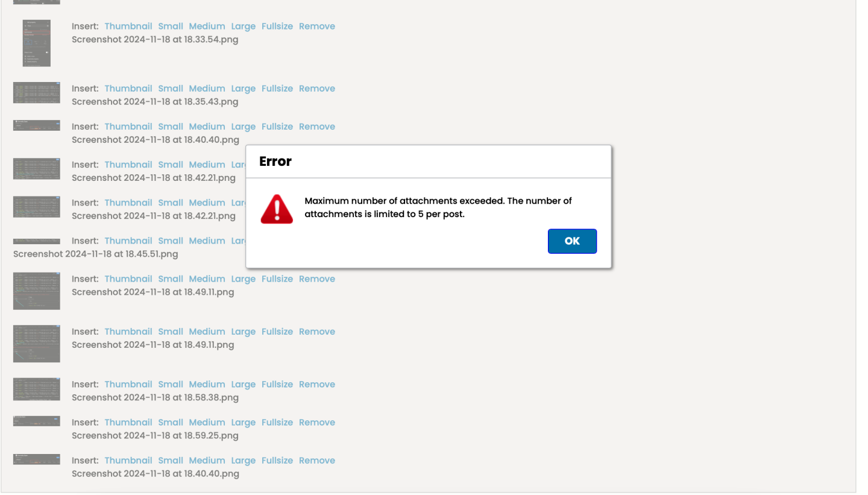Image resolution: width=868 pixels, height=495 pixels.
Task: Remove the Screenshot 18.33.54 attachment
Action: tap(316, 27)
